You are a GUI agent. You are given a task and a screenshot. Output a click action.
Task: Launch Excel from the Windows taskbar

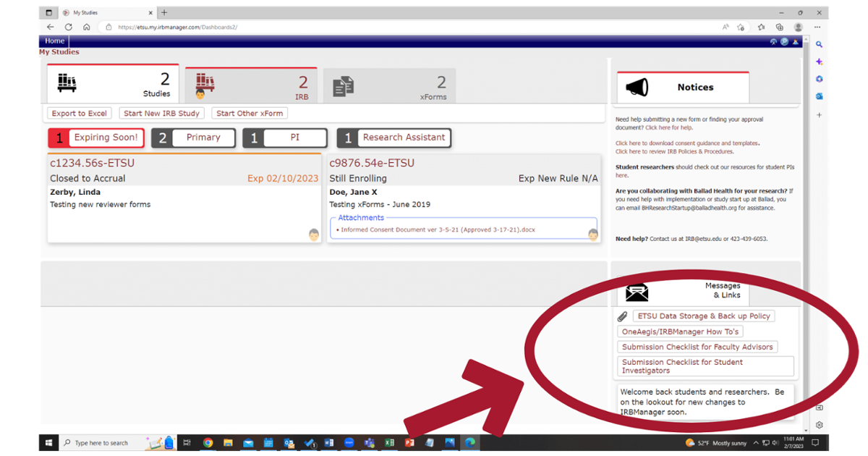pos(389,443)
